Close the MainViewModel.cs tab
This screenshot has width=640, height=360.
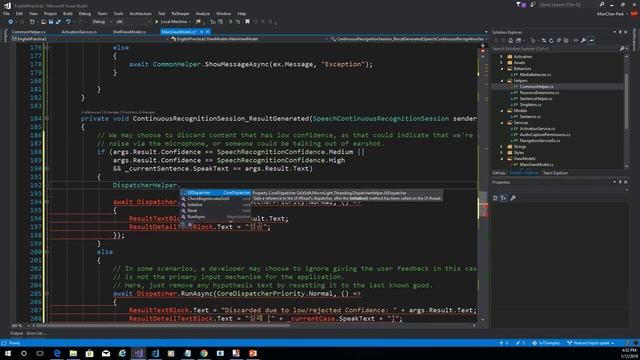207,32
